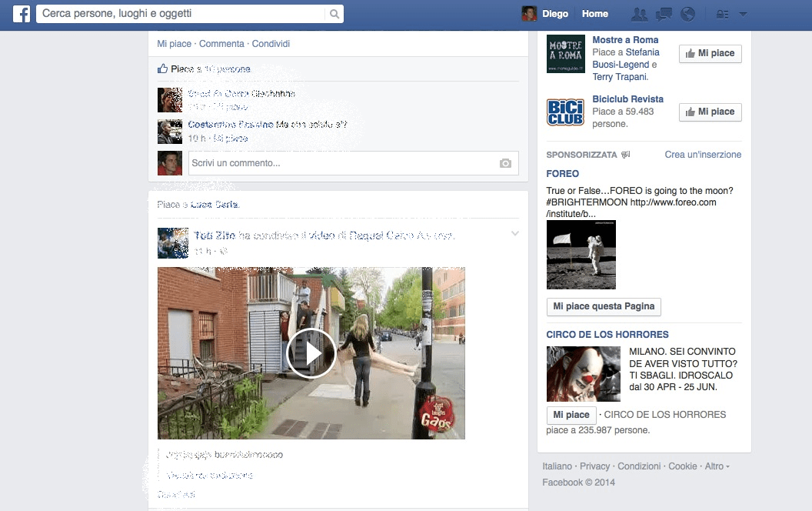The width and height of the screenshot is (812, 511).
Task: Like the Circo de los Horrores page
Action: point(571,416)
